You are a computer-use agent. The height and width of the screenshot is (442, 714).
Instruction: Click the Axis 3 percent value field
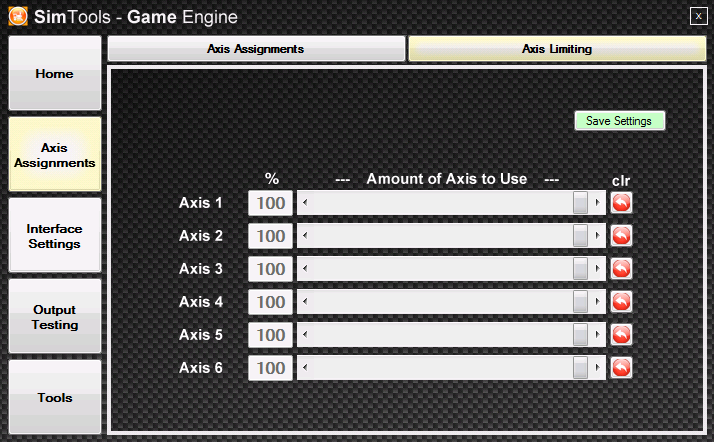tap(270, 269)
